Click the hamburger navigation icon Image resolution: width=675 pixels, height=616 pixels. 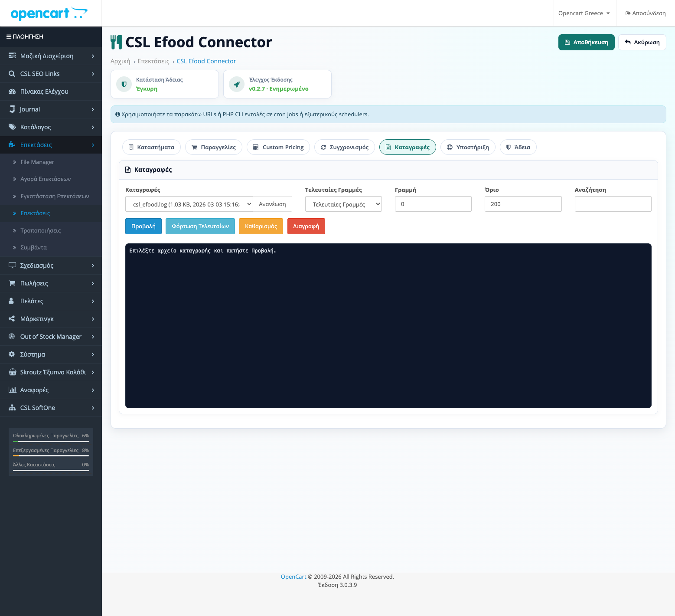pyautogui.click(x=9, y=37)
